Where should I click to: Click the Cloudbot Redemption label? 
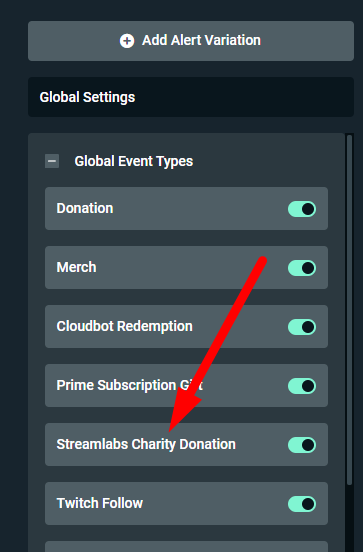pyautogui.click(x=124, y=326)
